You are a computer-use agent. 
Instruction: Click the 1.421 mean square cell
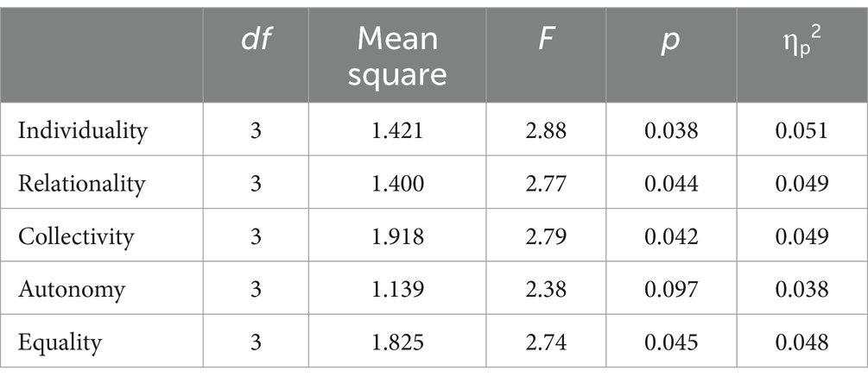tap(397, 131)
